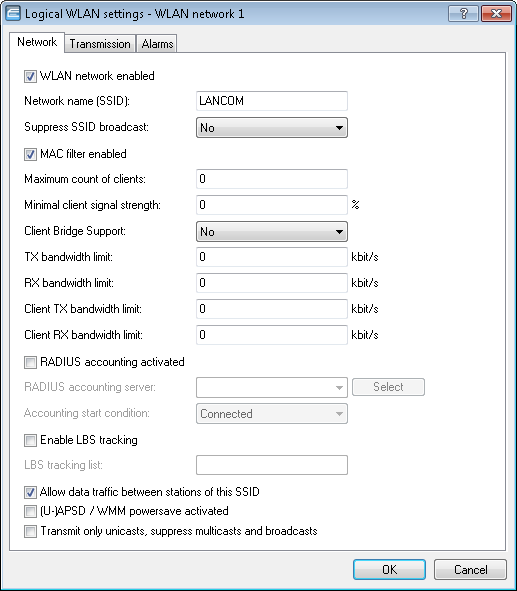
Task: Click the Minimal client signal strength field
Action: pyautogui.click(x=272, y=205)
